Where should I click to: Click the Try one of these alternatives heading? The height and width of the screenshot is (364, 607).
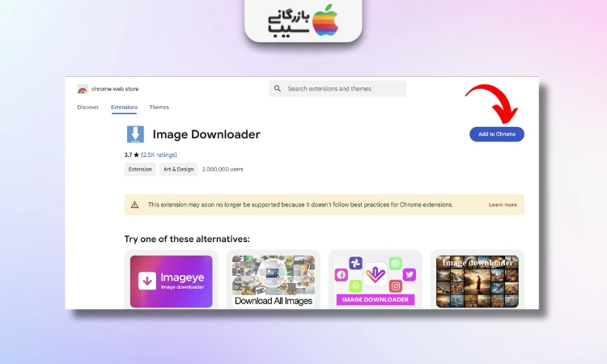(187, 239)
